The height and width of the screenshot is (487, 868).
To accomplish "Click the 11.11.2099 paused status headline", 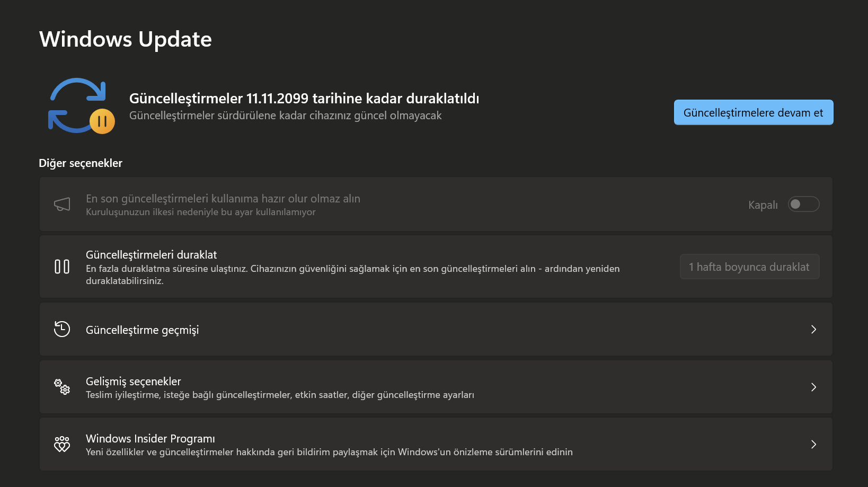I will point(304,99).
